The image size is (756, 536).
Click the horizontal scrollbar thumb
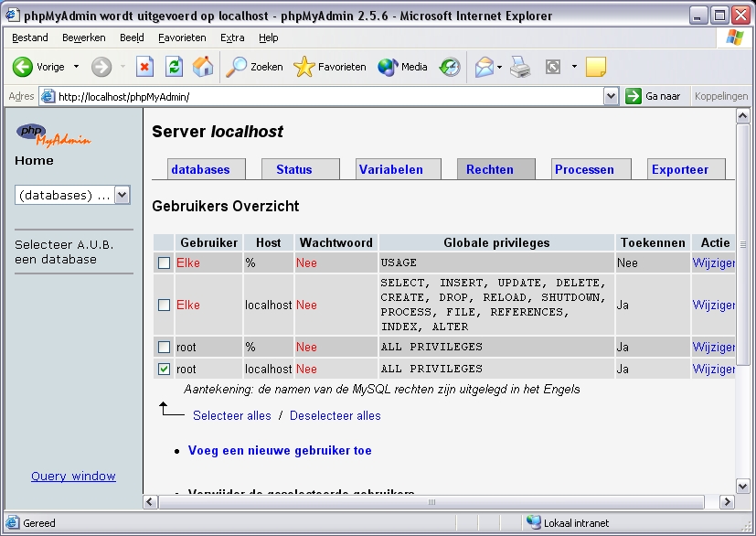431,502
